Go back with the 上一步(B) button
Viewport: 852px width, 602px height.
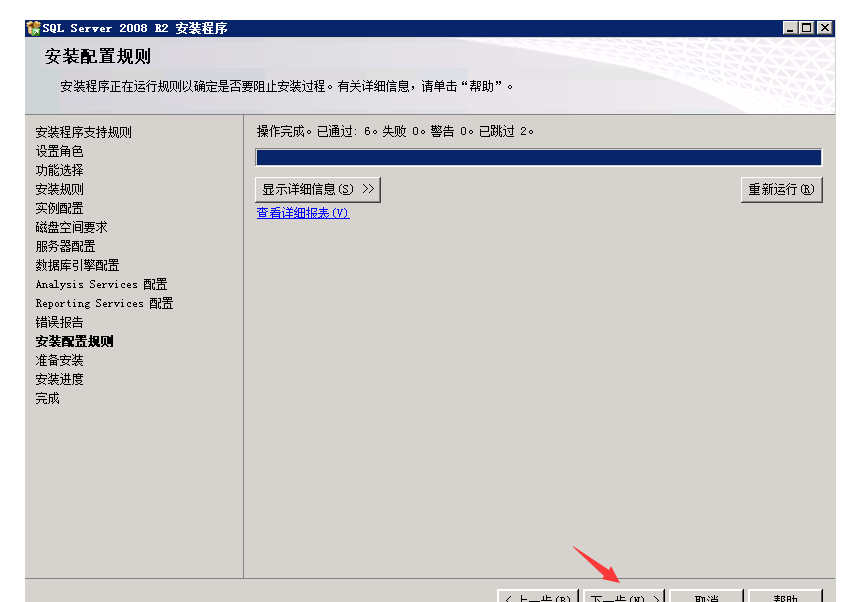coord(538,597)
